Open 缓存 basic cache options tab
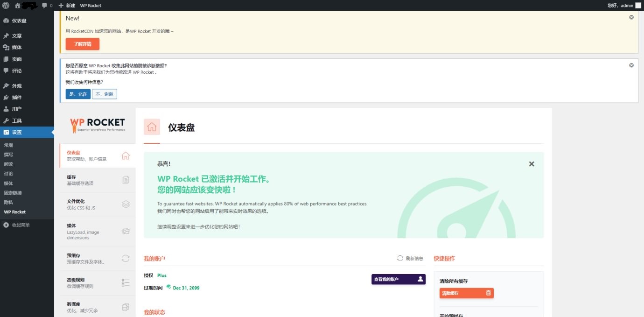Image resolution: width=644 pixels, height=317 pixels. (98, 180)
